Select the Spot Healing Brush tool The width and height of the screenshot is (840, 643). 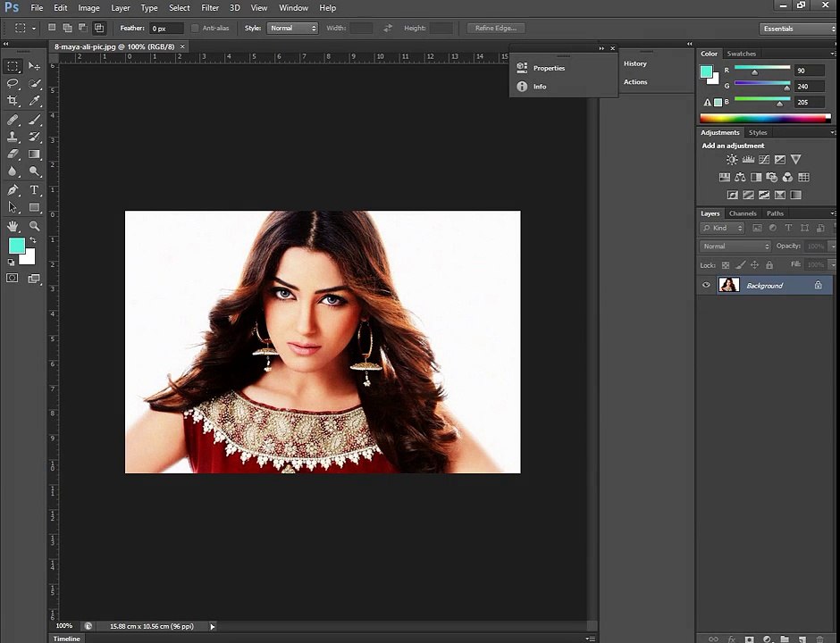pyautogui.click(x=13, y=120)
